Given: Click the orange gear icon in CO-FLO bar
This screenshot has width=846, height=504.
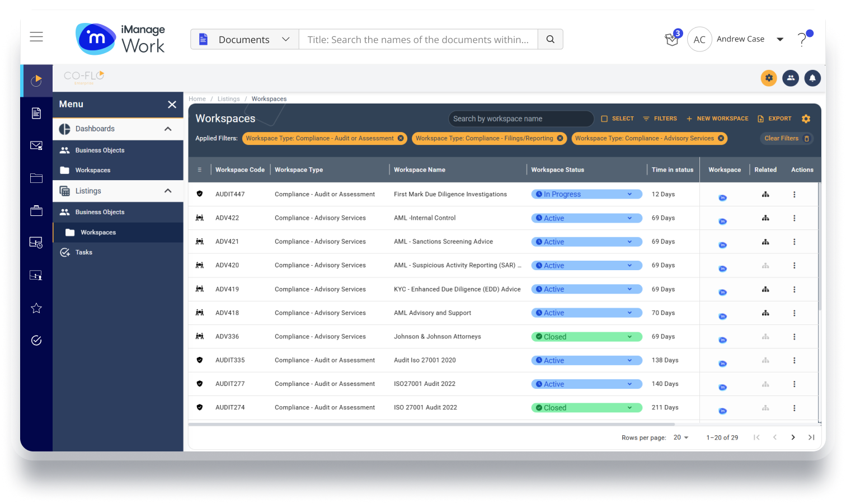Looking at the screenshot, I should click(769, 78).
